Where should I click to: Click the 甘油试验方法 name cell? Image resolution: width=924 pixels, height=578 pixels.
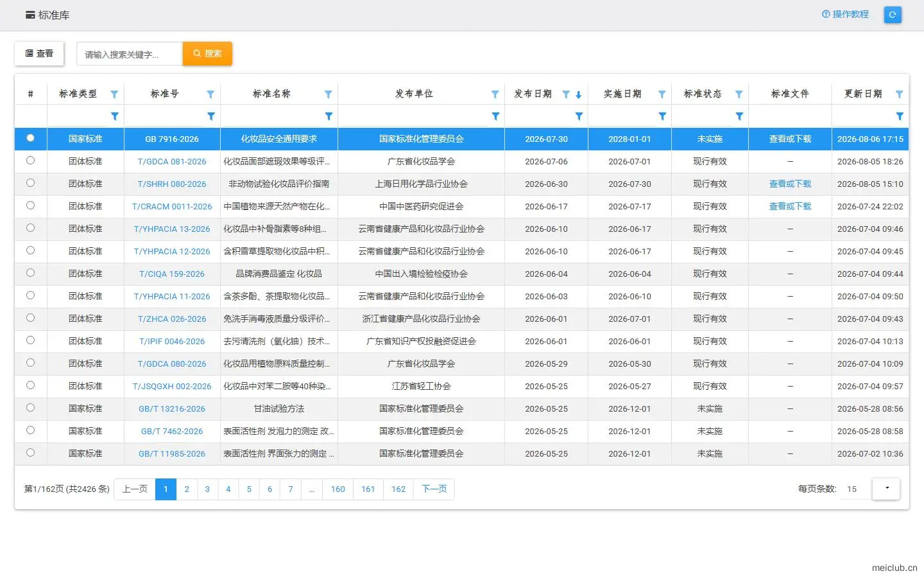pyautogui.click(x=279, y=409)
